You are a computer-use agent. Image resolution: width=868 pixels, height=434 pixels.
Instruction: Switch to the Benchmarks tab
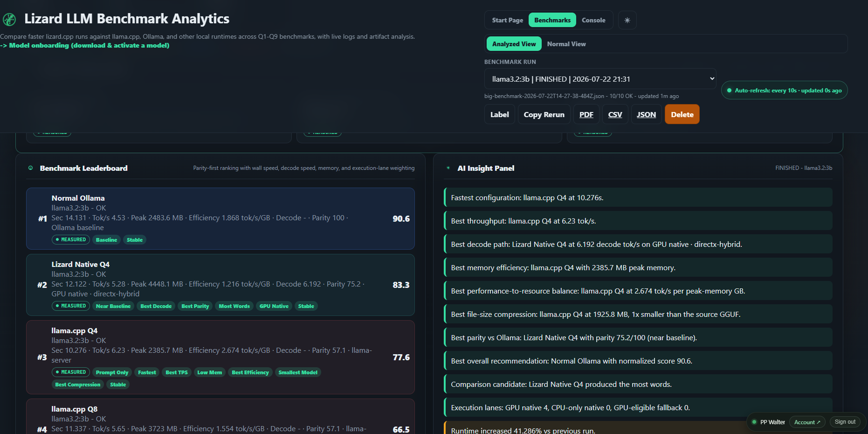click(x=552, y=20)
